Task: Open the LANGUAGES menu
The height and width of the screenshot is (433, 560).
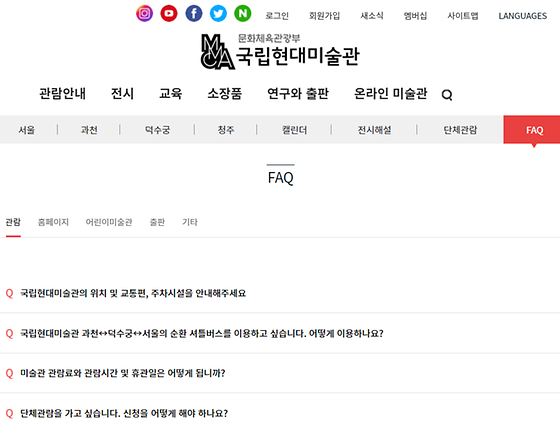Action: [522, 16]
